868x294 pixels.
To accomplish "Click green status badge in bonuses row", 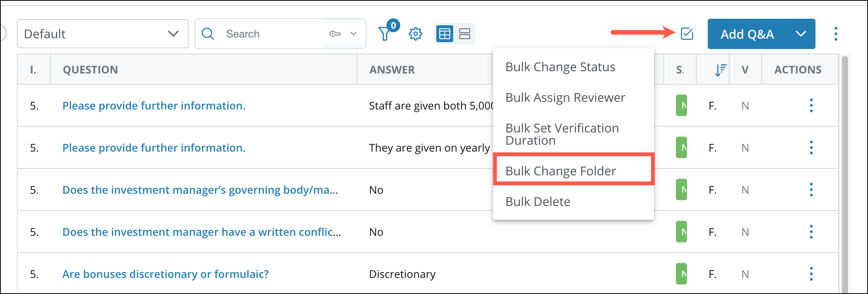I will (681, 274).
